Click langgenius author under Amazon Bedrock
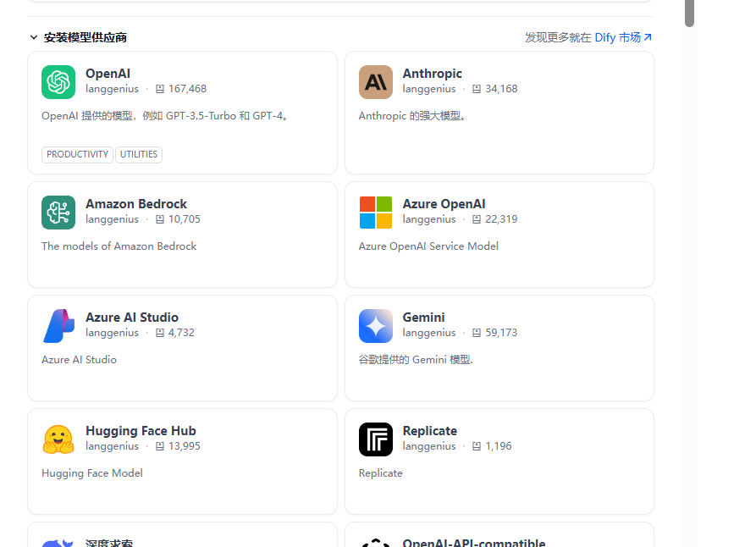756x547 pixels. (x=112, y=219)
